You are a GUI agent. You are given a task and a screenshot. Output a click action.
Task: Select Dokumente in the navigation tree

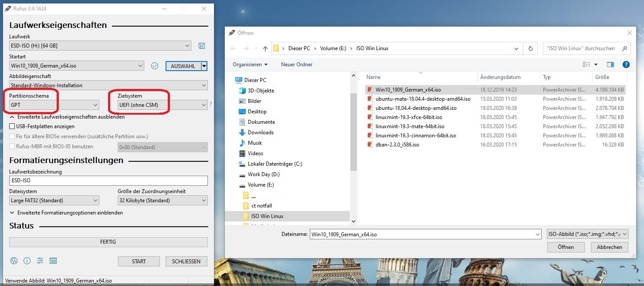click(256, 122)
